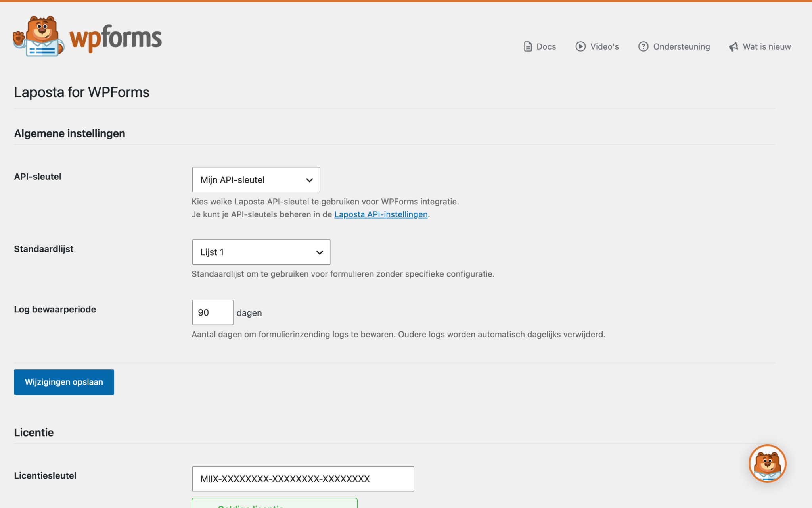The width and height of the screenshot is (812, 508).
Task: Click the Video's play icon
Action: (580, 46)
